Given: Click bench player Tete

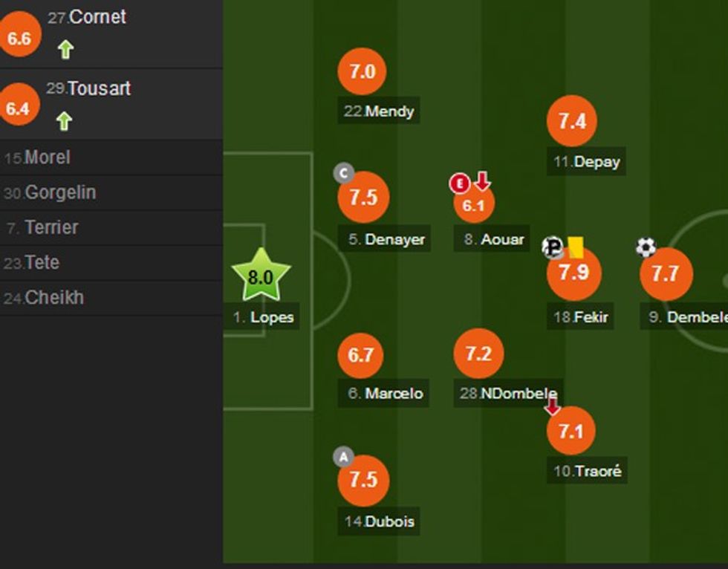Looking at the screenshot, I should point(42,262).
